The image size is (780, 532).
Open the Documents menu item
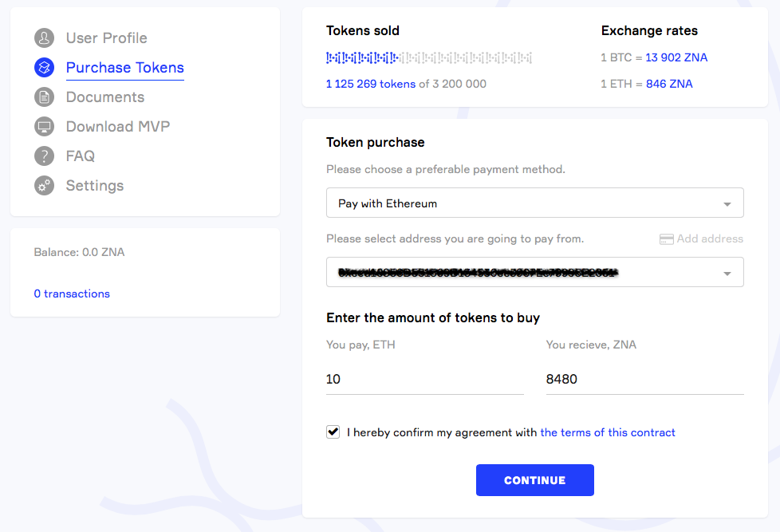coord(104,97)
